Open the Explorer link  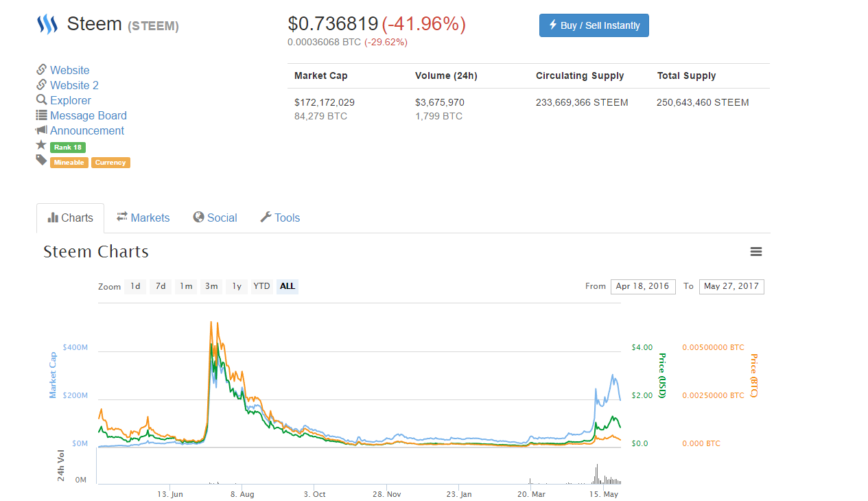tap(71, 100)
